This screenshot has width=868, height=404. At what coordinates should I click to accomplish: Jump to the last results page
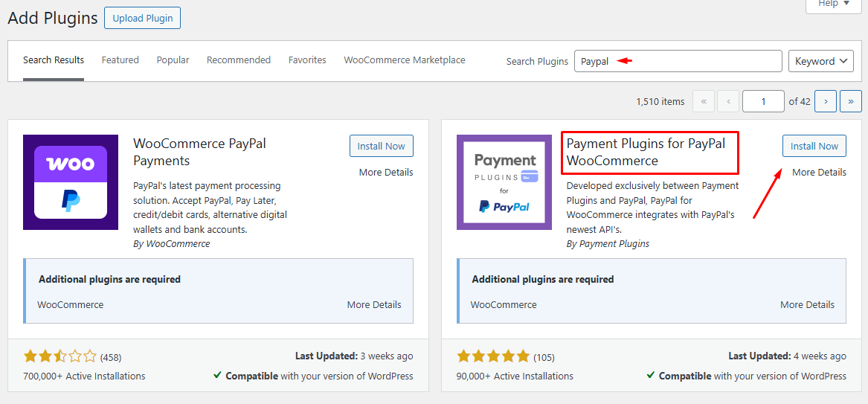click(851, 101)
